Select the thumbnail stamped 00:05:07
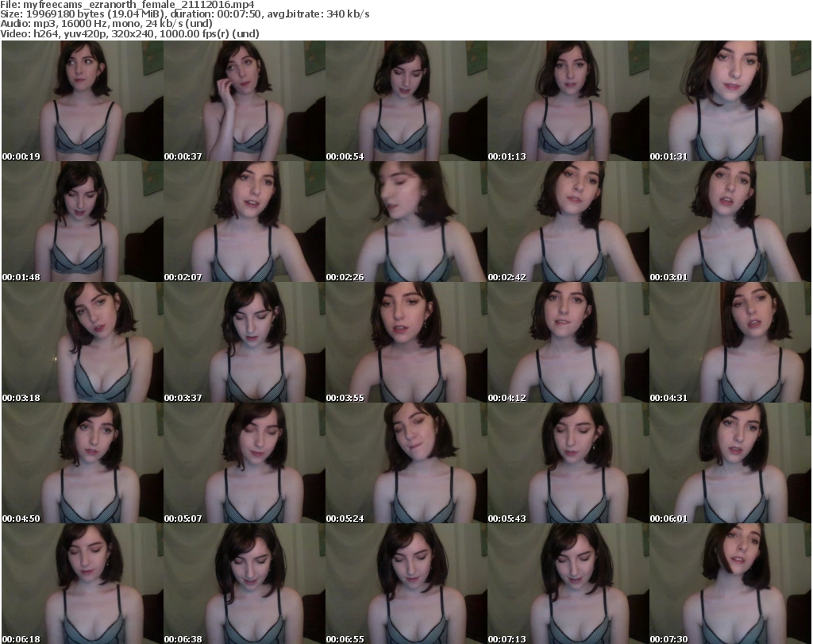This screenshot has width=813, height=644. coord(245,463)
